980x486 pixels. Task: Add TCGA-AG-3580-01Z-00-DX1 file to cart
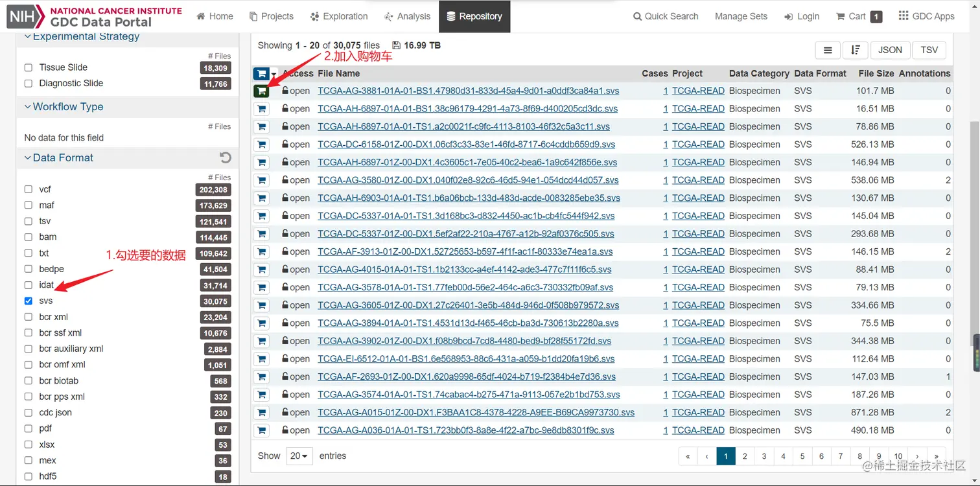261,180
